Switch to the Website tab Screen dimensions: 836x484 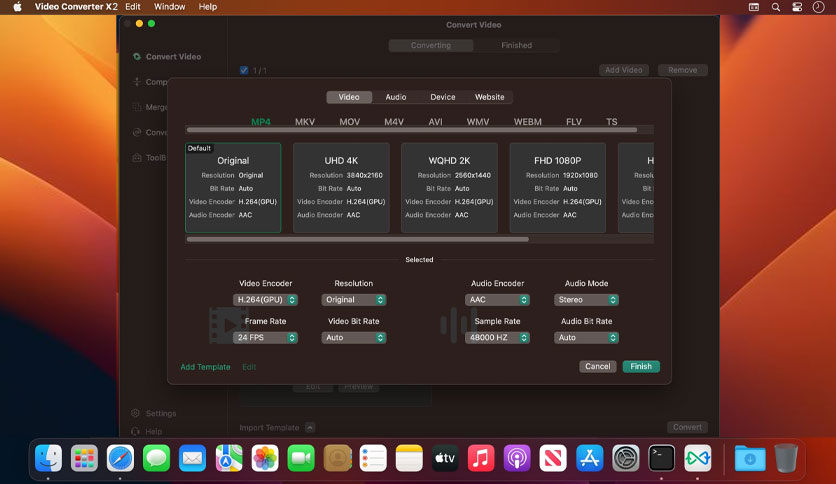coord(489,97)
